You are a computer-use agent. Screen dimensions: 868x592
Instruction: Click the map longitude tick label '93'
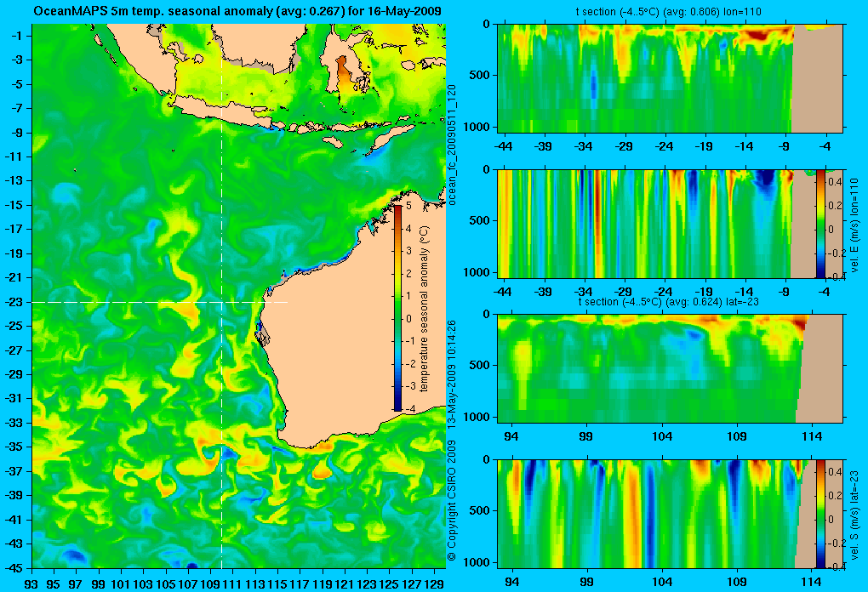(31, 583)
